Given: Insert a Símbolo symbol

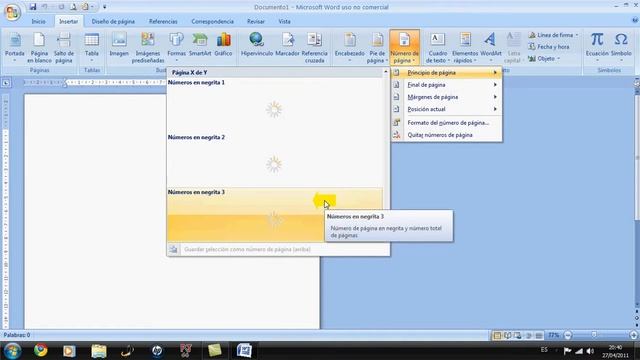Looking at the screenshot, I should 621,48.
